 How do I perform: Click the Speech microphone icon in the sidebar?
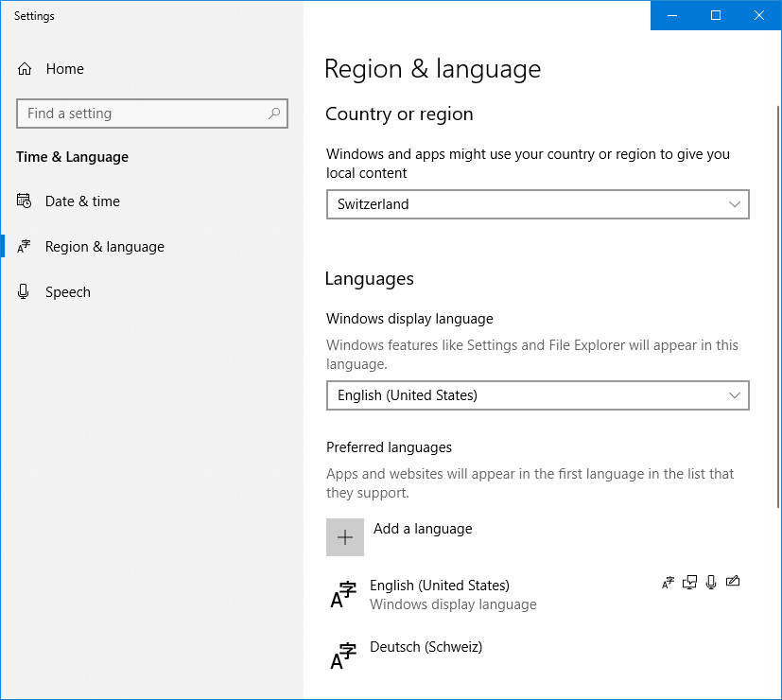(x=25, y=292)
